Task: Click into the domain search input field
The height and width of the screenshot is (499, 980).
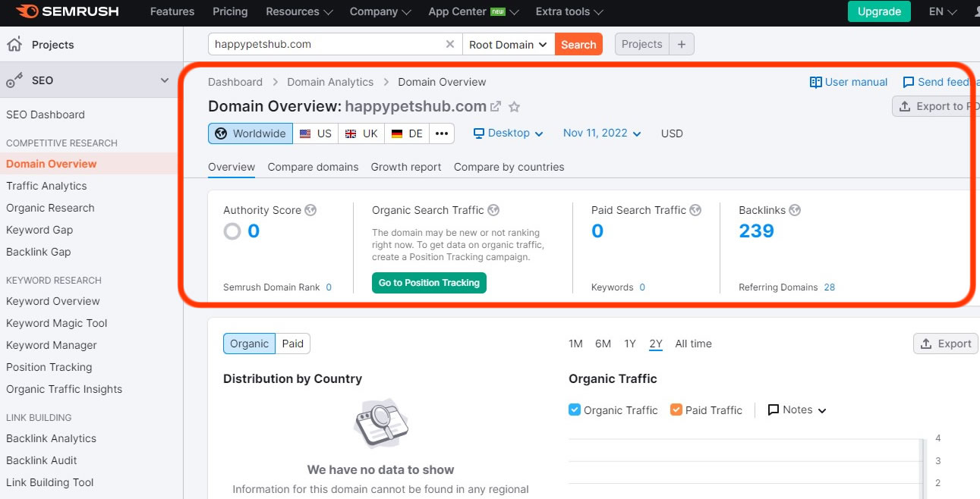Action: (326, 44)
